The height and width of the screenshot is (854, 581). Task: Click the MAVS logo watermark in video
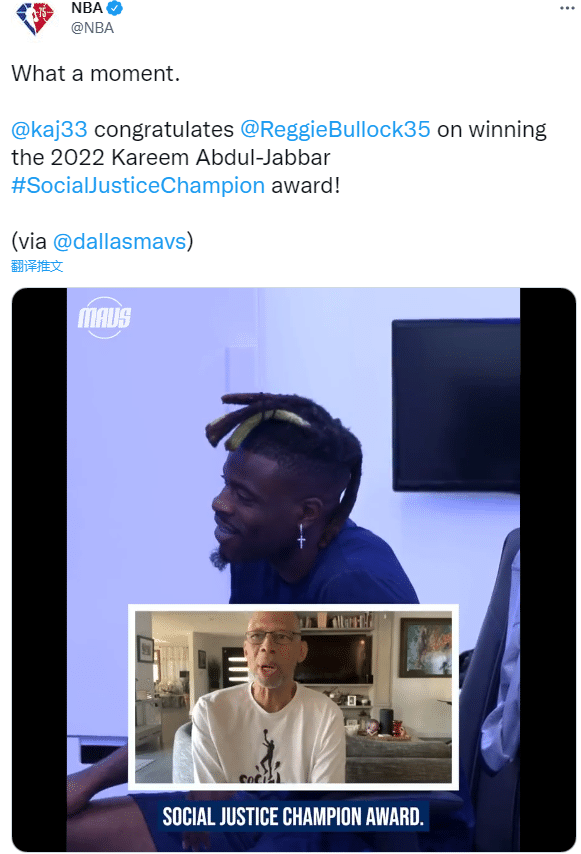click(x=105, y=318)
